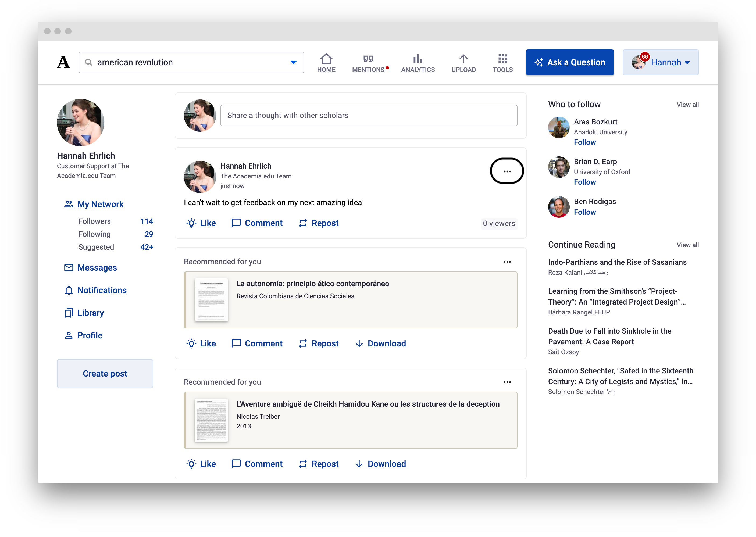Click author name 'Nicolas Treiber'
The width and height of the screenshot is (756, 537).
click(x=258, y=416)
